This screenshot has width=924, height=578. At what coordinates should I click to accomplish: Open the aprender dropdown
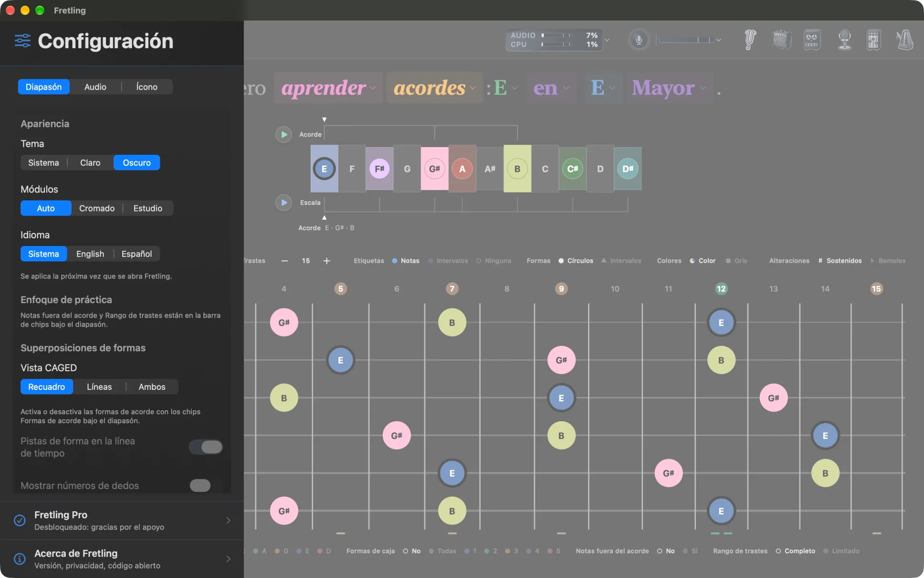(x=328, y=88)
